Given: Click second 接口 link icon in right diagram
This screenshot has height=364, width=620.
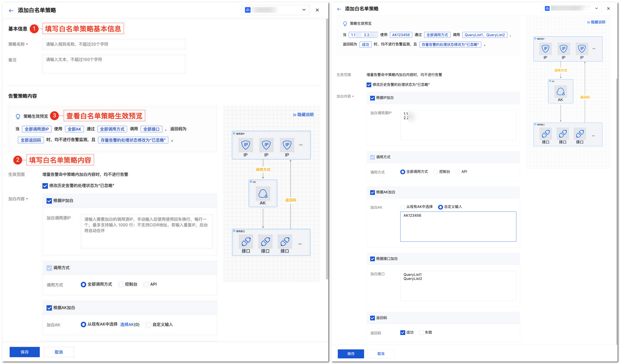Looking at the screenshot, I should (x=563, y=134).
